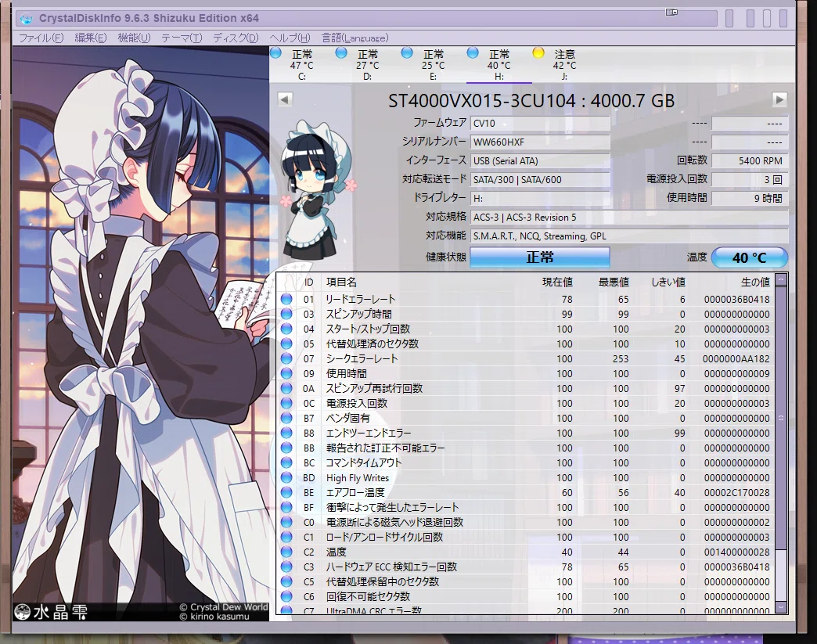Open the テーマ(T) menu
The width and height of the screenshot is (817, 644).
(182, 38)
